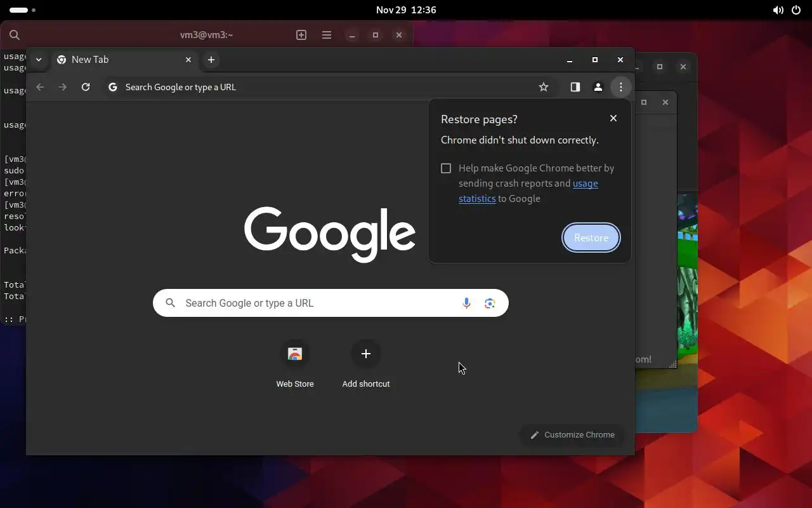This screenshot has height=508, width=812.
Task: Click the Google icon in address bar
Action: click(113, 87)
